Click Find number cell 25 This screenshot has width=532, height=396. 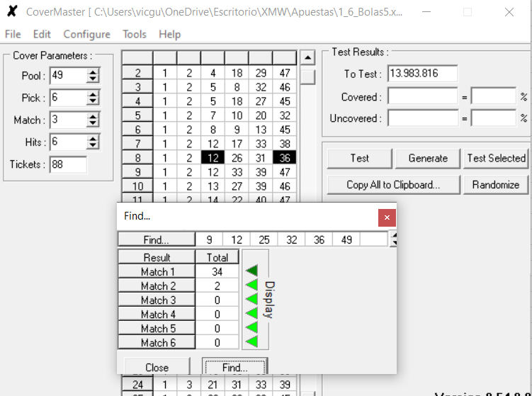pos(264,239)
